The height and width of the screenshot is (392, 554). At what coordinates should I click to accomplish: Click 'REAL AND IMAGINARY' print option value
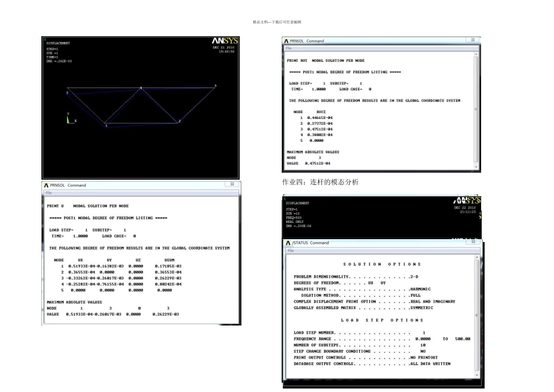click(x=433, y=302)
